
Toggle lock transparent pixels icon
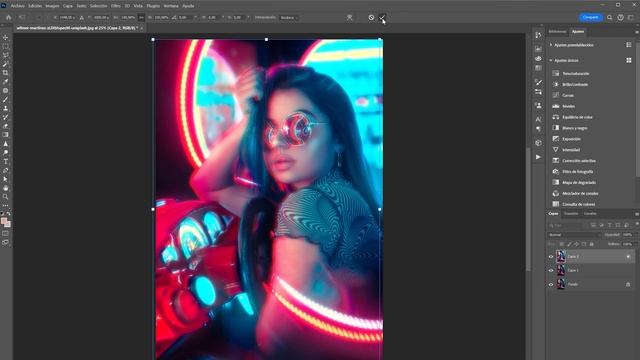(x=562, y=244)
